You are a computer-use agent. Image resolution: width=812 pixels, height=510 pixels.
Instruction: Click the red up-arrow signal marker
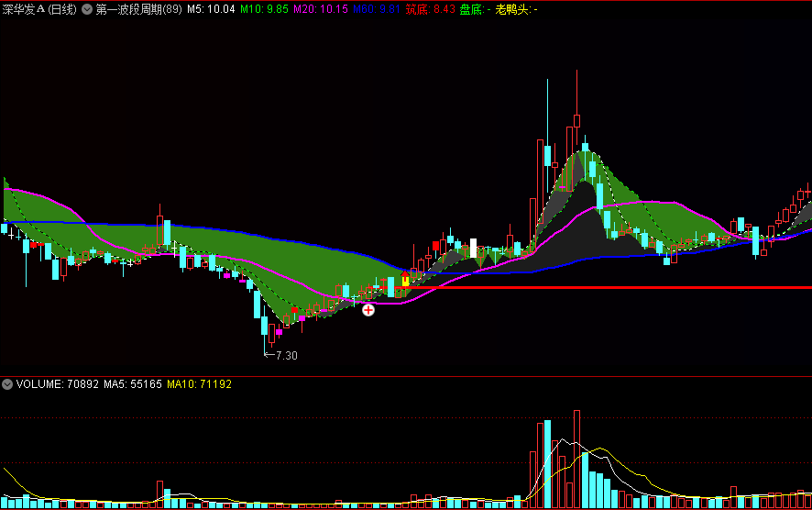[x=405, y=274]
